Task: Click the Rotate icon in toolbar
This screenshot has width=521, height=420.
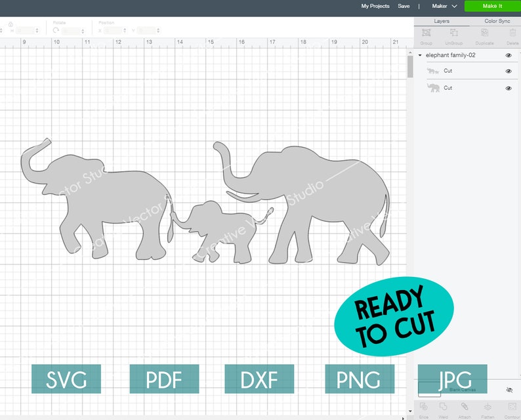Action: [x=56, y=30]
